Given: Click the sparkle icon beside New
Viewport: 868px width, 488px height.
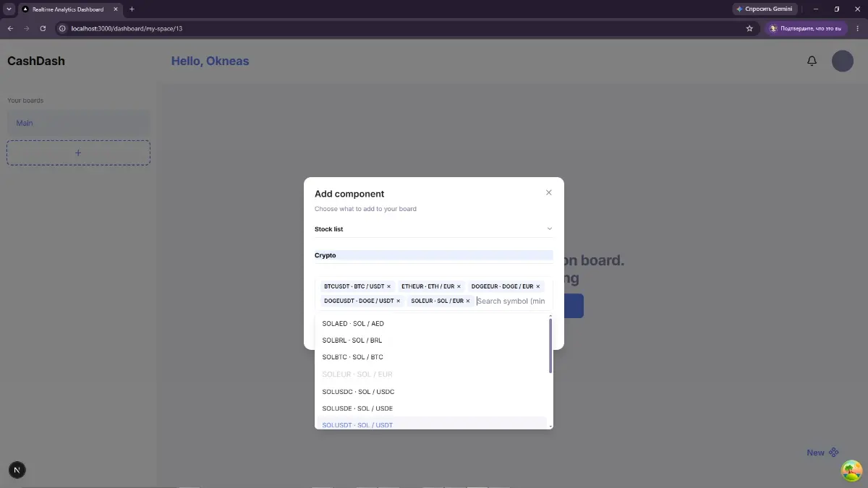Looking at the screenshot, I should point(834,453).
